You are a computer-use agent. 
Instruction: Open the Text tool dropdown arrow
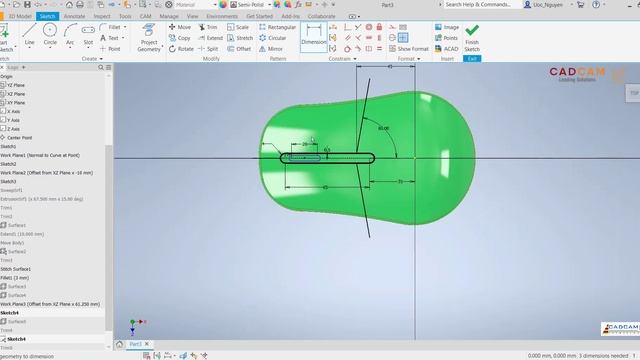tap(123, 38)
